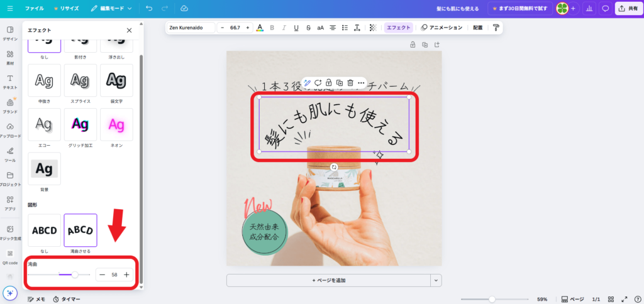The height and width of the screenshot is (304, 644).
Task: Open the comments speech bubble icon
Action: point(606,9)
